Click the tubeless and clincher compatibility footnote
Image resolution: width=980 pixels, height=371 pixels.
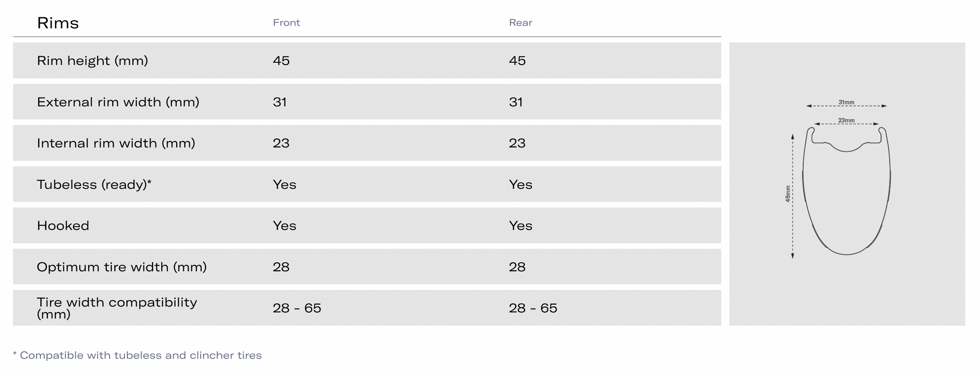pyautogui.click(x=137, y=355)
